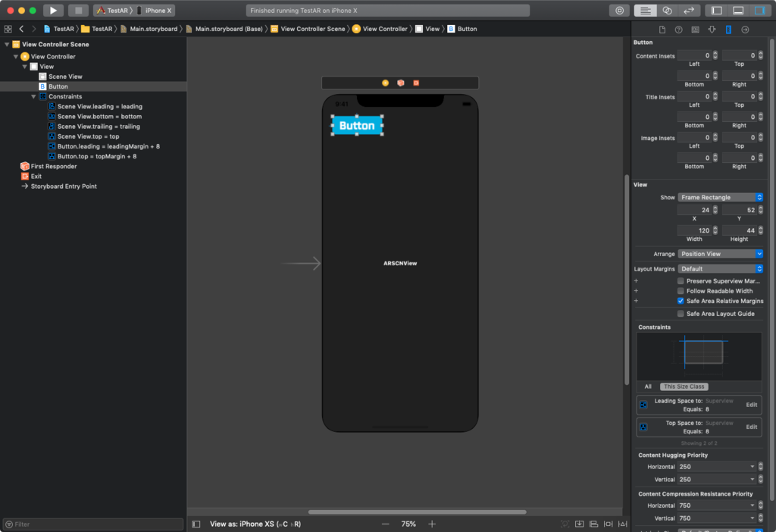
Task: Collapse the Constraints group in outline
Action: 33,96
